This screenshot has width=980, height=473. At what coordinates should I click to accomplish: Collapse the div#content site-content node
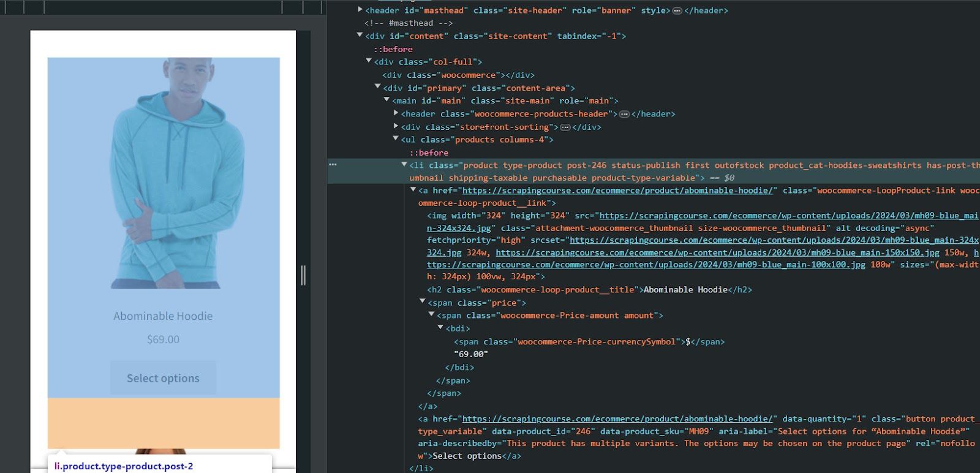pyautogui.click(x=360, y=35)
